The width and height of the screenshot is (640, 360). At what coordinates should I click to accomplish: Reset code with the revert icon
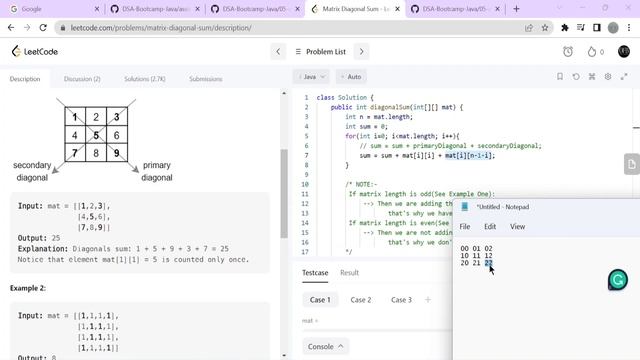coord(576,76)
